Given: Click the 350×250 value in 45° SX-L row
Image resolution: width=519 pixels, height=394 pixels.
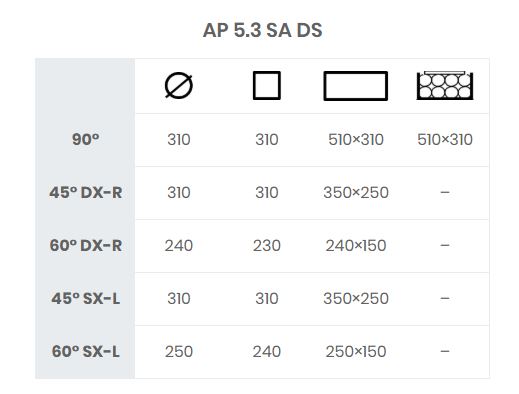Looking at the screenshot, I should click(356, 298).
